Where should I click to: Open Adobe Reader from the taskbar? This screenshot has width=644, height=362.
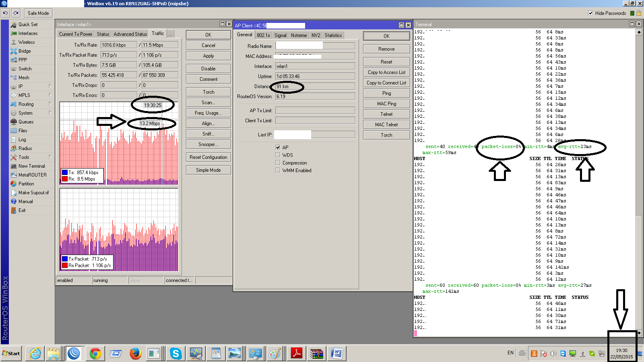(x=297, y=354)
